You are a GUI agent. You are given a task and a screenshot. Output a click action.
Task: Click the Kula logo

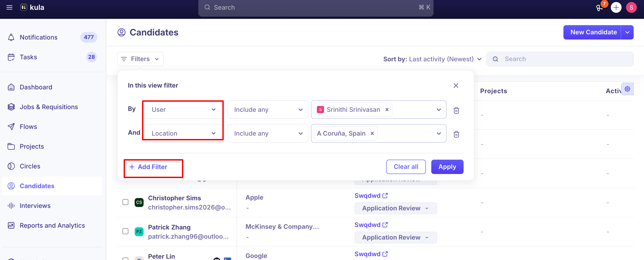pyautogui.click(x=32, y=7)
